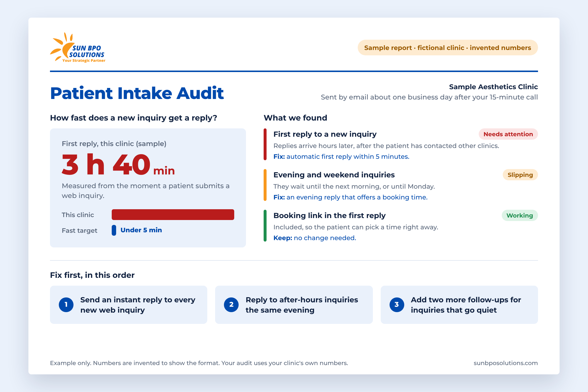The height and width of the screenshot is (392, 588).
Task: Select 'Add two more follow-ups' card text
Action: pos(466,305)
